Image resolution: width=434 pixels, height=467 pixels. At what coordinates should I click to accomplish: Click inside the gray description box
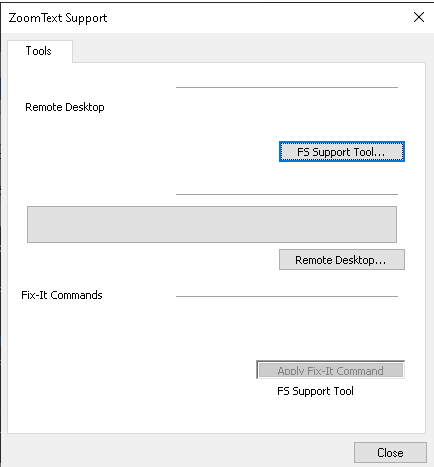[212, 224]
